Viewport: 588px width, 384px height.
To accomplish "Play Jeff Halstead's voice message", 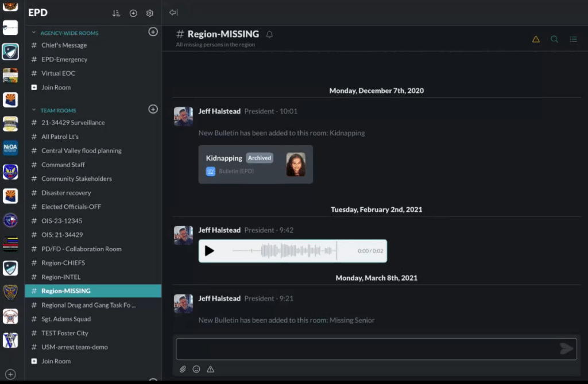I will [x=209, y=250].
